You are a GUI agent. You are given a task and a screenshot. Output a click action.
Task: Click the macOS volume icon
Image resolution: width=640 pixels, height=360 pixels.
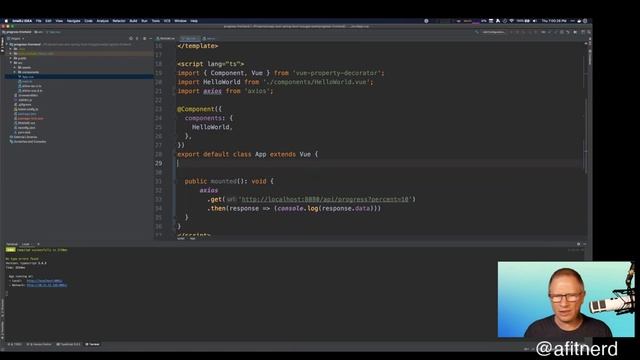[x=535, y=21]
